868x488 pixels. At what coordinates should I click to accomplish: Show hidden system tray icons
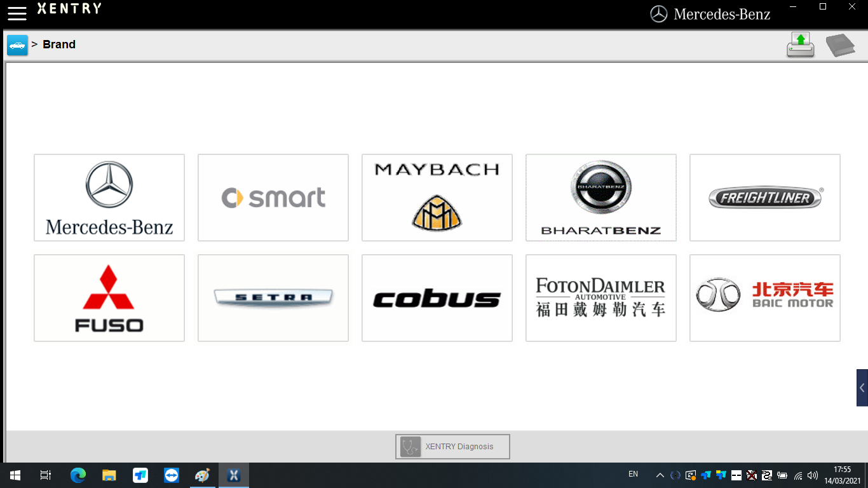[660, 475]
